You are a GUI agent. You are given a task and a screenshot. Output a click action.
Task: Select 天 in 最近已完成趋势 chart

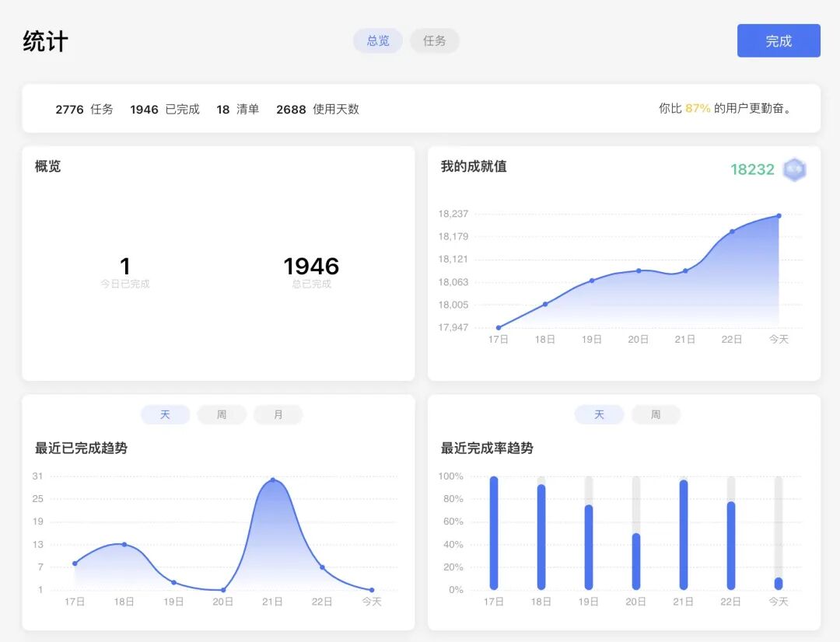click(165, 414)
